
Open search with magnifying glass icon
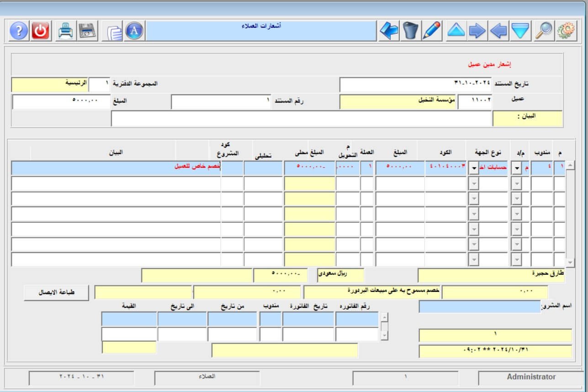pos(543,31)
